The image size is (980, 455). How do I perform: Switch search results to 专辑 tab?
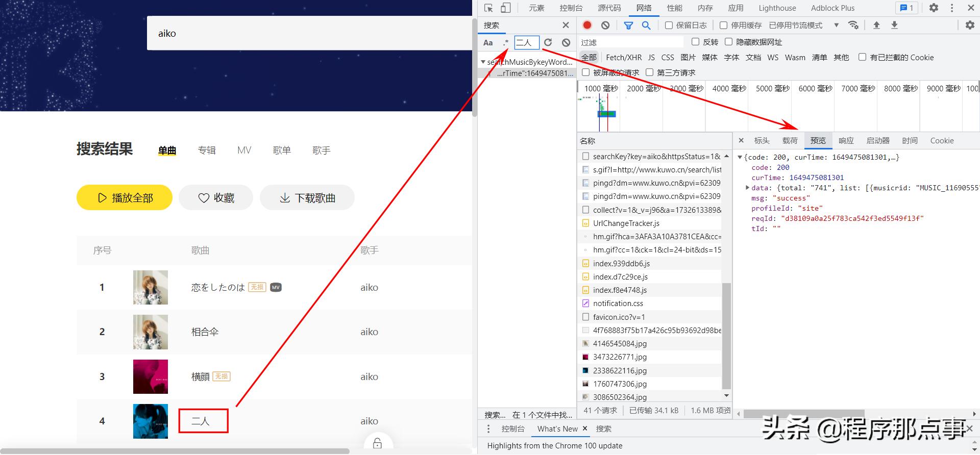(x=207, y=150)
